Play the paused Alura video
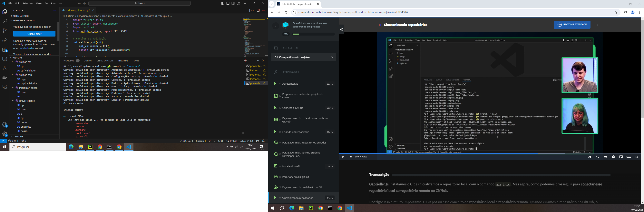The width and height of the screenshot is (644, 212). (x=343, y=157)
